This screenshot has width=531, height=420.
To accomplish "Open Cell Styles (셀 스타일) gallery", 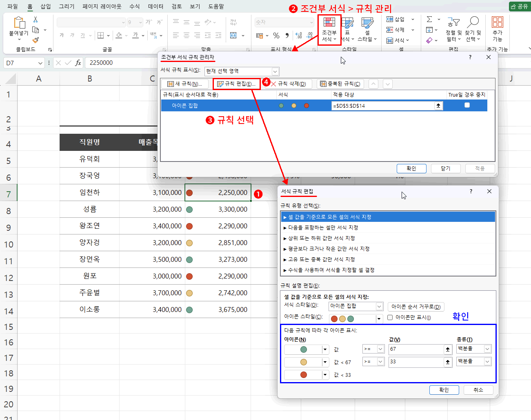I will point(367,29).
